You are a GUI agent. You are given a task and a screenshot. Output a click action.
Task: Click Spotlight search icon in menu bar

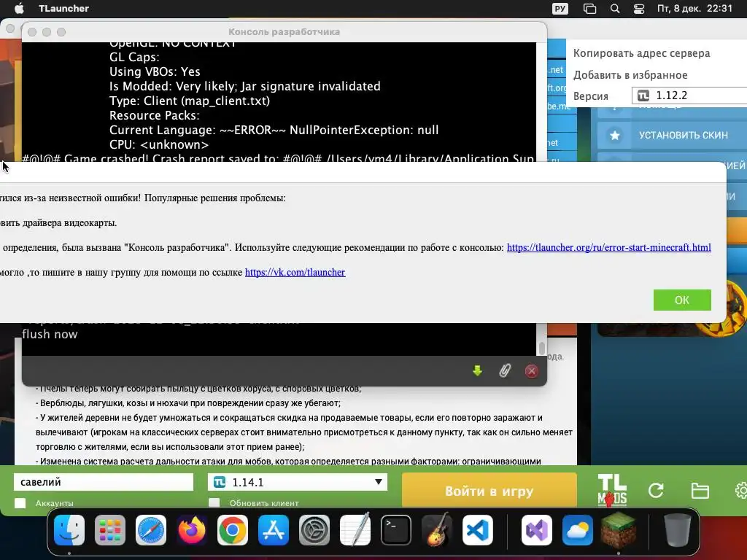(615, 9)
